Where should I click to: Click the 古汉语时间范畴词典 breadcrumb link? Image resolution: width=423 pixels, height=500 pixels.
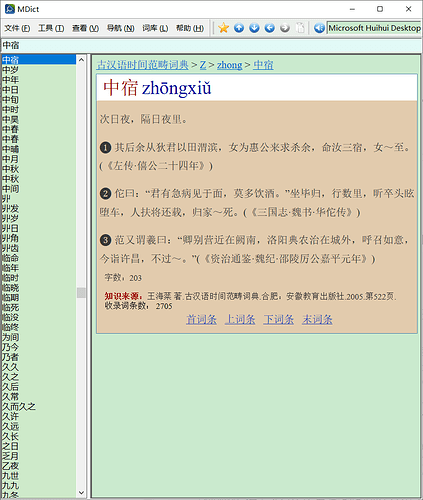[x=142, y=65]
